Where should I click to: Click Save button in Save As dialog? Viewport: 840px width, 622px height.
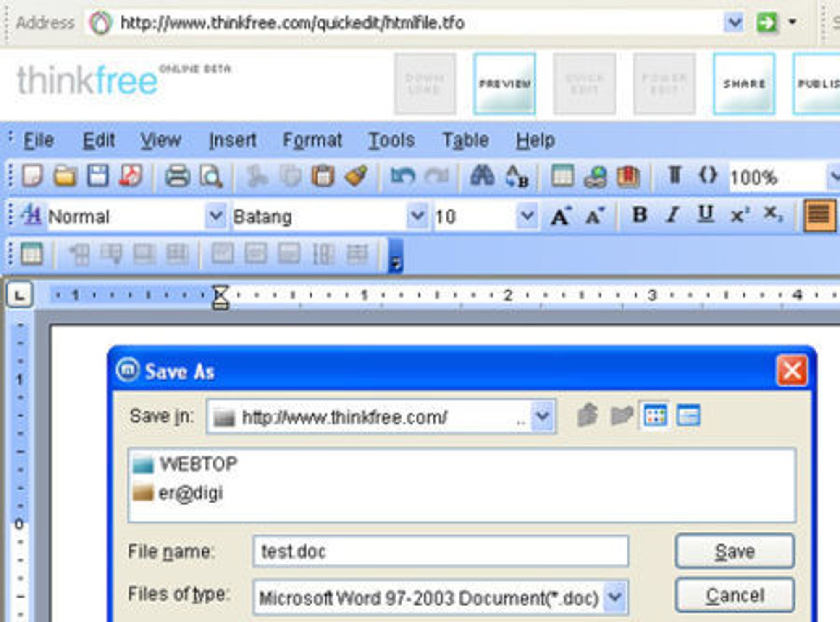pyautogui.click(x=735, y=551)
